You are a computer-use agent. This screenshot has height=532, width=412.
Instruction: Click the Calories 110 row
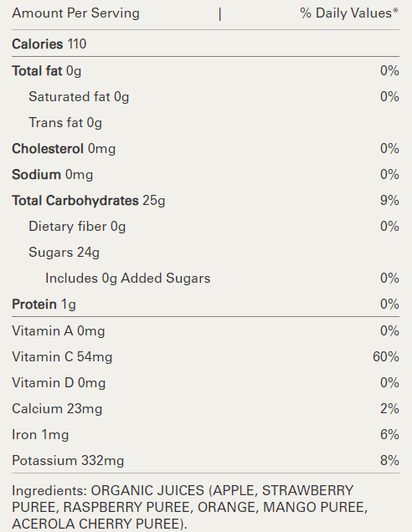click(x=205, y=44)
